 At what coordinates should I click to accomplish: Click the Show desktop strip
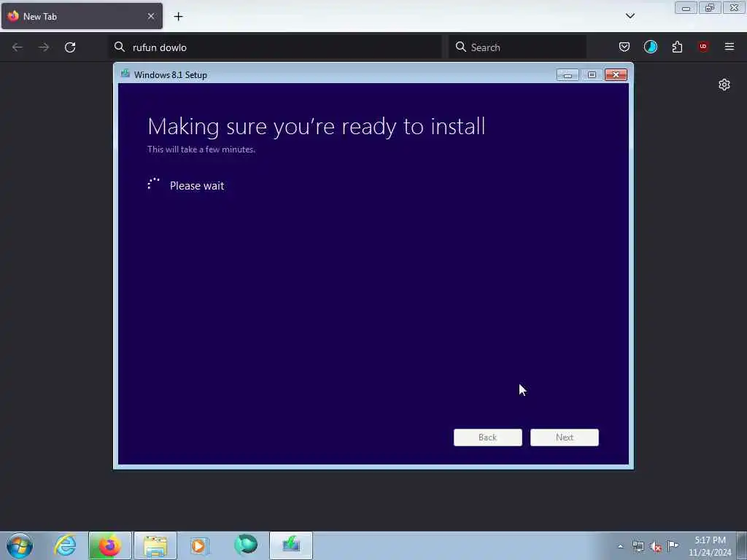click(742, 545)
